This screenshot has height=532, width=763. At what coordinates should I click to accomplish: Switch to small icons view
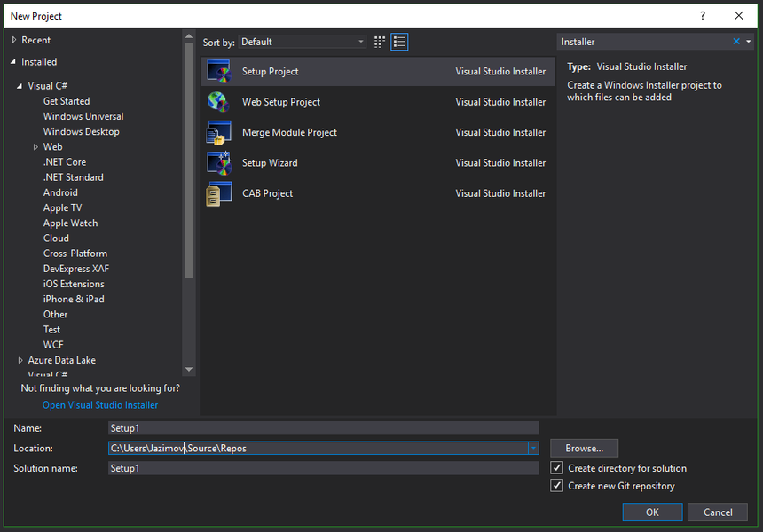click(x=380, y=42)
